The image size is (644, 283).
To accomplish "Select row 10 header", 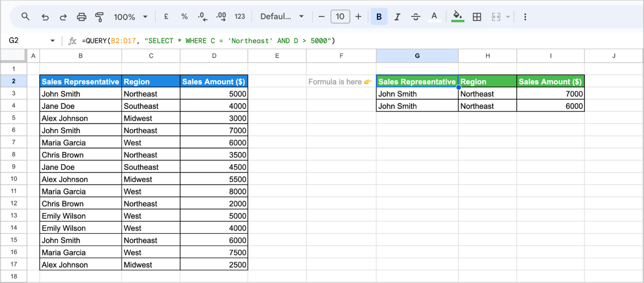I will point(14,179).
